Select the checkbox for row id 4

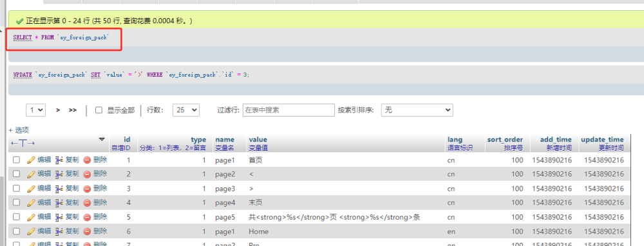(17, 202)
